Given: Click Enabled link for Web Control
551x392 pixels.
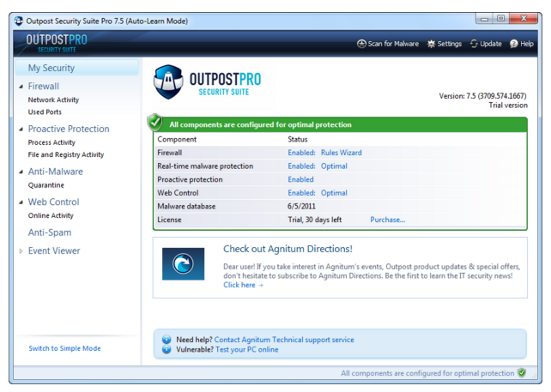Looking at the screenshot, I should [301, 192].
